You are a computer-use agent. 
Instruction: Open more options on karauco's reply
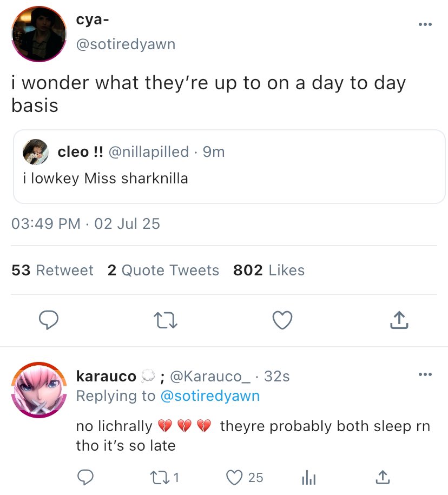(425, 374)
